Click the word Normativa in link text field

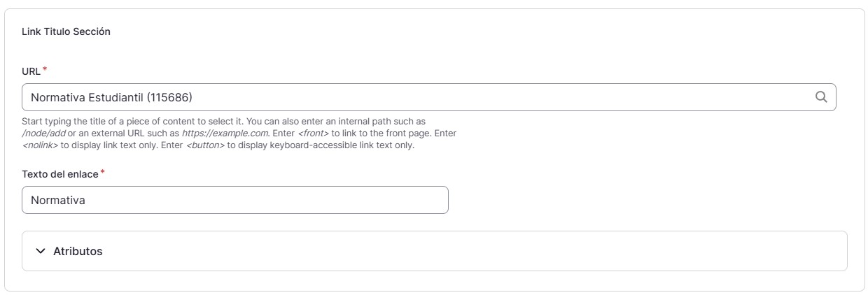tap(58, 200)
